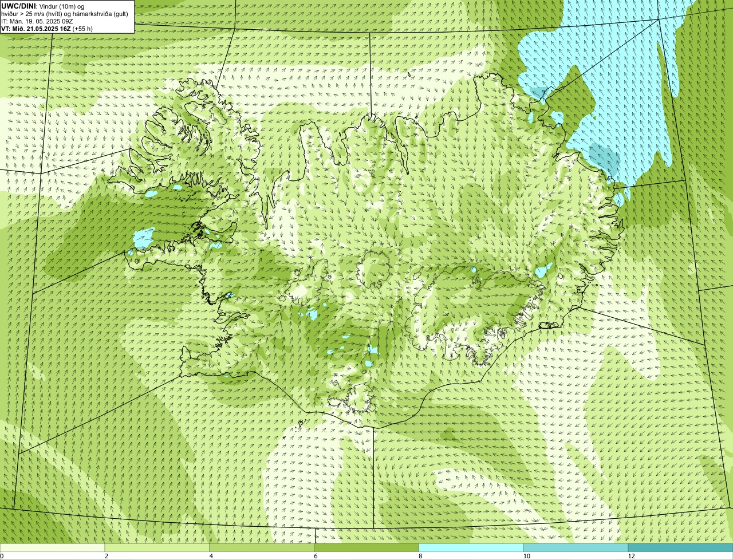Click the "6" color scale label
The height and width of the screenshot is (560, 733).
click(316, 556)
